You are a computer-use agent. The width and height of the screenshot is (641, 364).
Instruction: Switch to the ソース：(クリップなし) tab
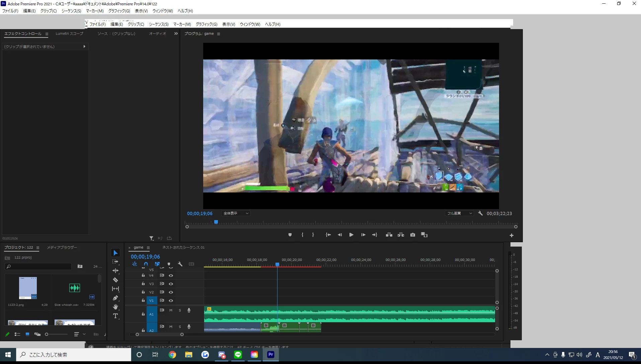coord(116,34)
